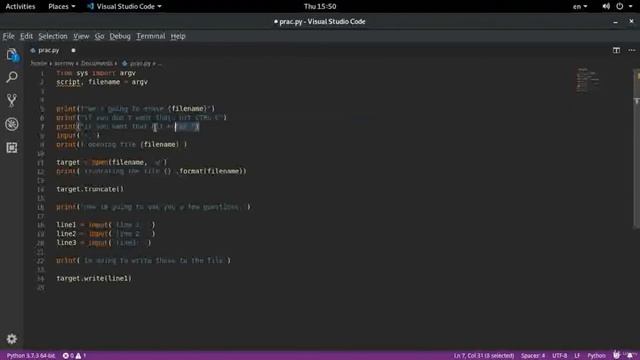
Task: Open the system volume icon
Action: 606,6
